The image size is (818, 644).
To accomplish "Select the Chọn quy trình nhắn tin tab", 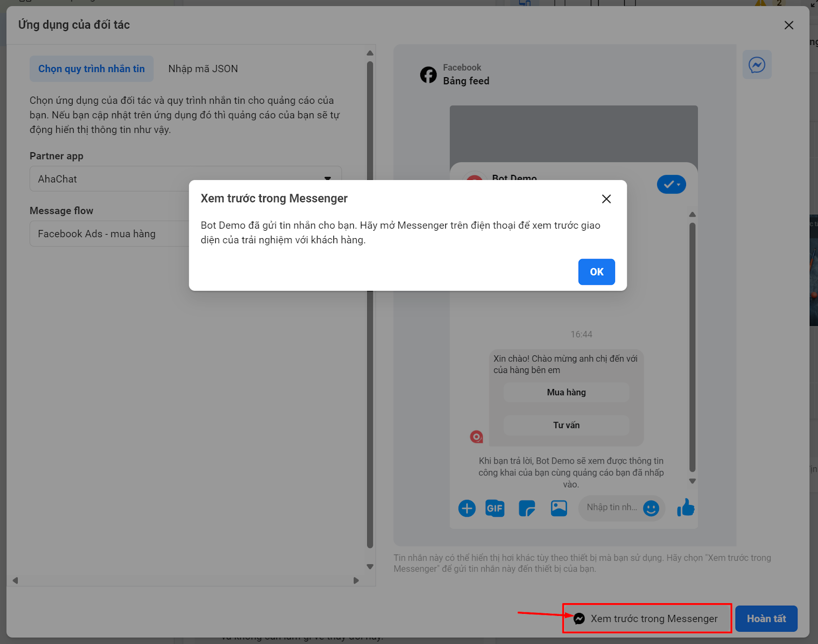I will 92,68.
